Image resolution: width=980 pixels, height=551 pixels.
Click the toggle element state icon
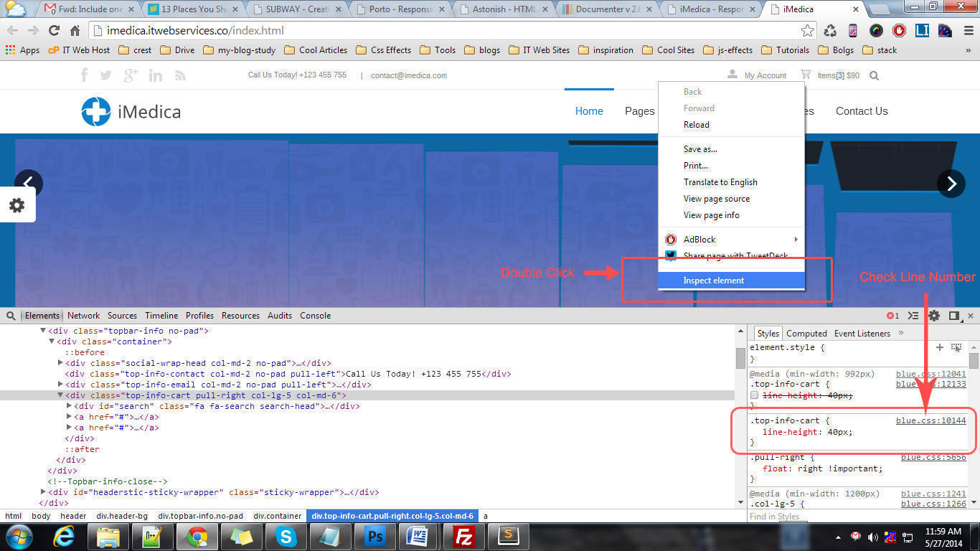coord(956,347)
